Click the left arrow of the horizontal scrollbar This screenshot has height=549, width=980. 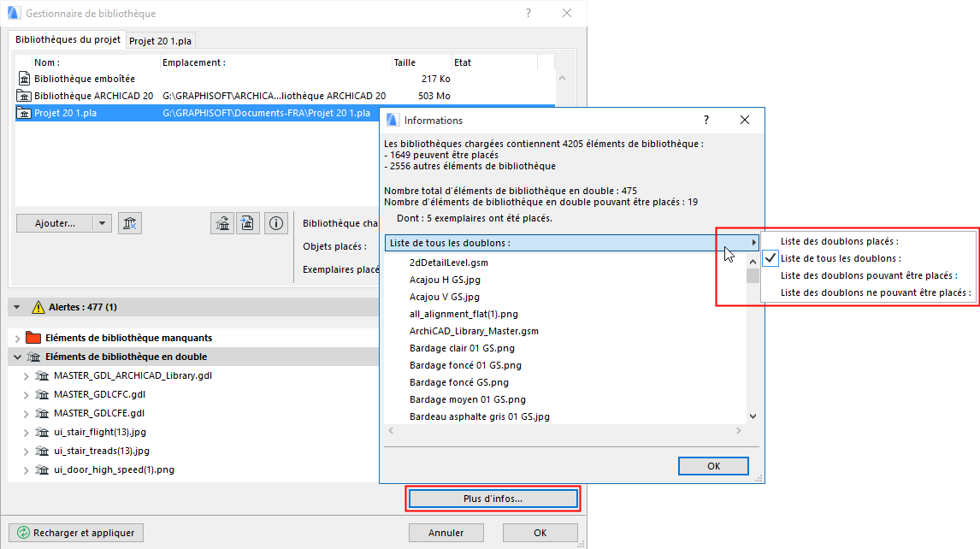pyautogui.click(x=392, y=431)
